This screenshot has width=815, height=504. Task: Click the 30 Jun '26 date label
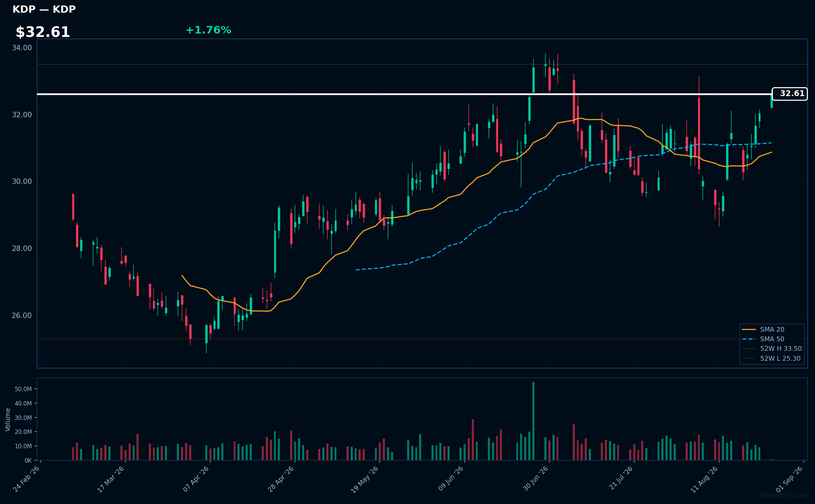tap(535, 479)
